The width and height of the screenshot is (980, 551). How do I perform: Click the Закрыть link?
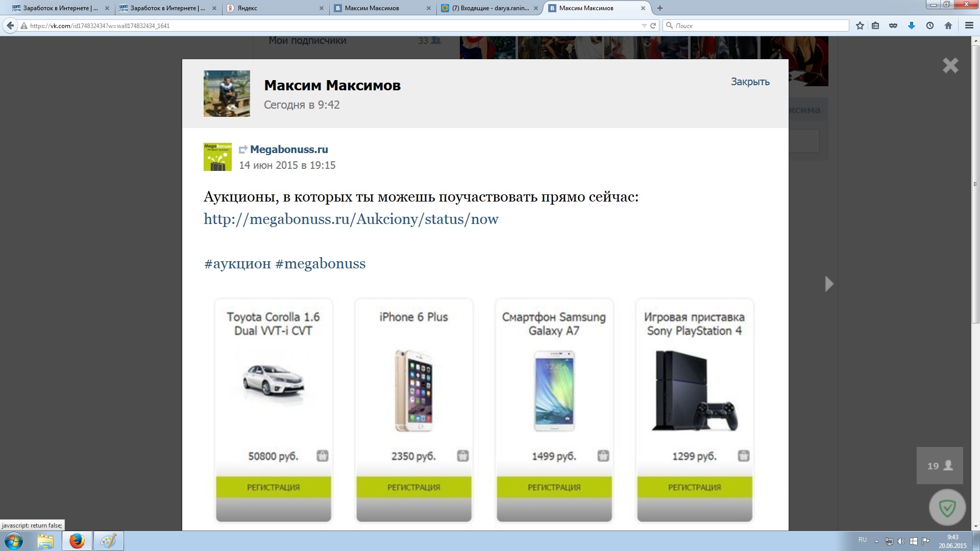coord(750,82)
